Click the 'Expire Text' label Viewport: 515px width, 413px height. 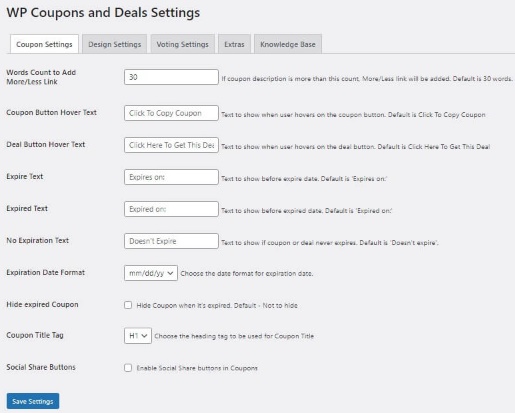25,176
